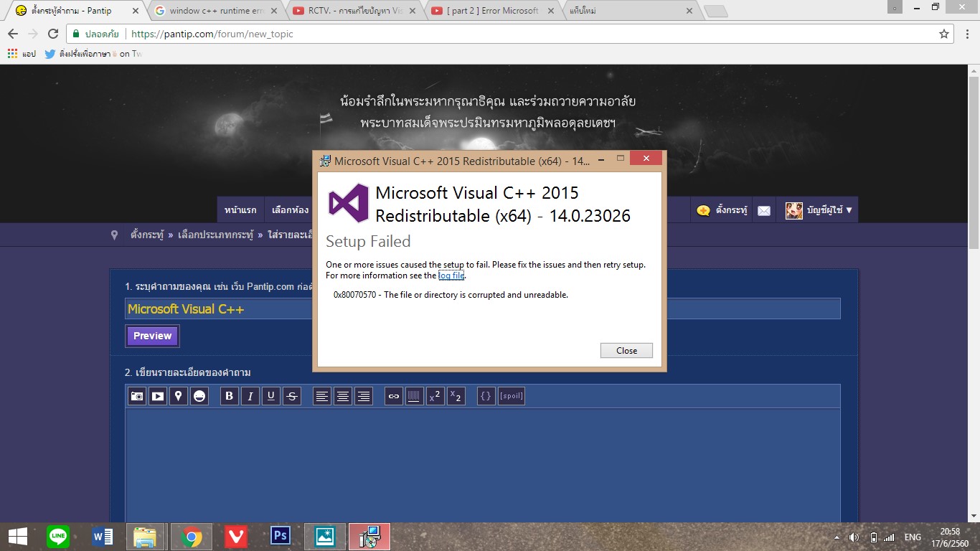Open the user account dropdown (บัญชีผู้ใช้)
Image resolution: width=980 pixels, height=551 pixels.
pos(819,210)
